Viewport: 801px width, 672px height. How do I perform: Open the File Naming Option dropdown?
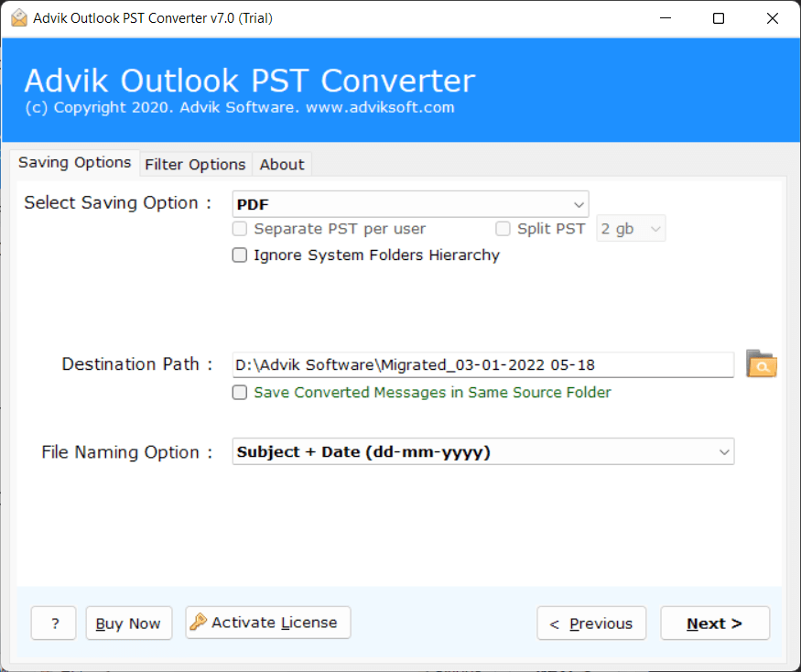[x=724, y=451]
